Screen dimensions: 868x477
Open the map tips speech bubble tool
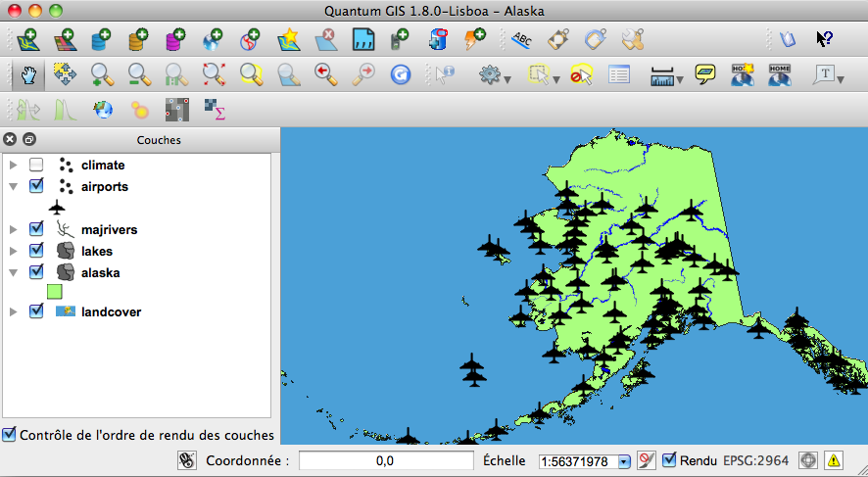coord(704,74)
